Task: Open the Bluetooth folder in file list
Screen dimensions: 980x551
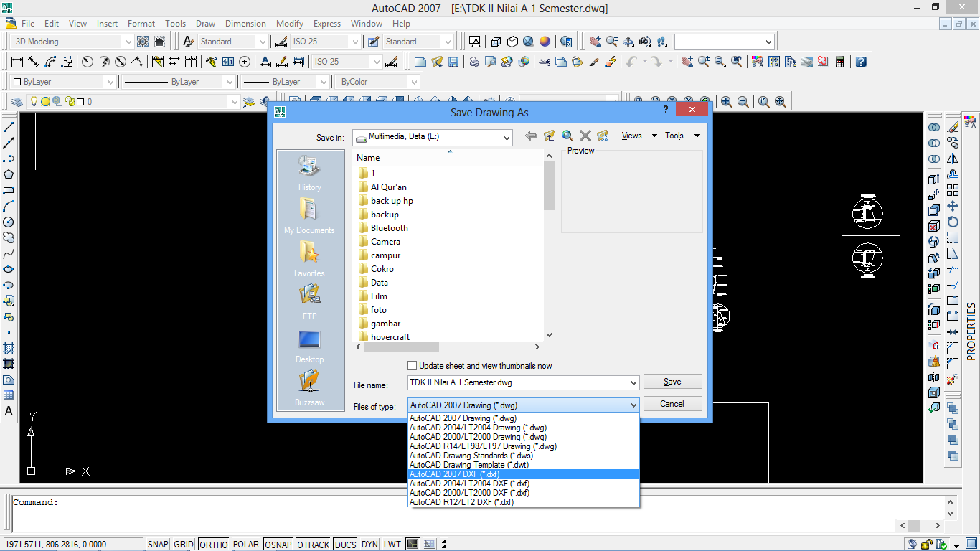Action: [389, 228]
